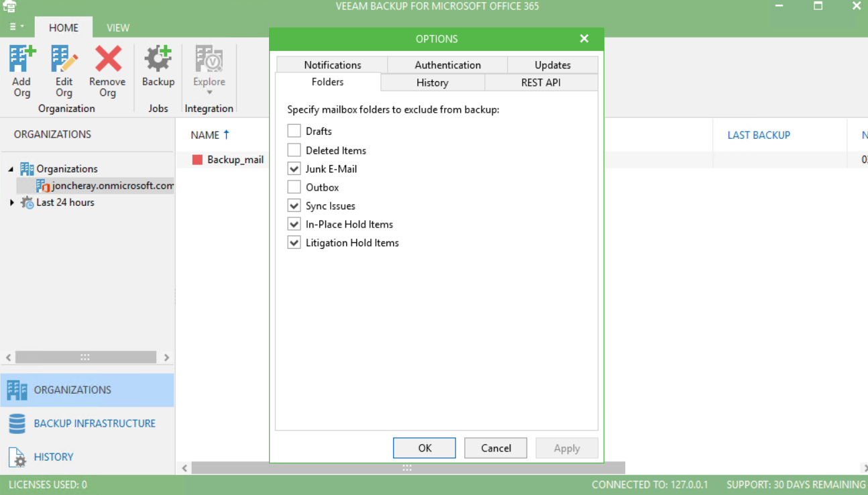Collapse the Organizations tree node
Screen dimensions: 868x495
point(11,169)
